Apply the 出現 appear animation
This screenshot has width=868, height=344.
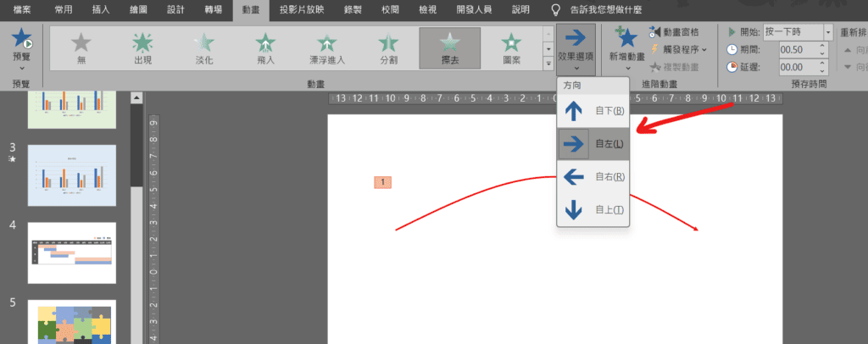coord(142,48)
